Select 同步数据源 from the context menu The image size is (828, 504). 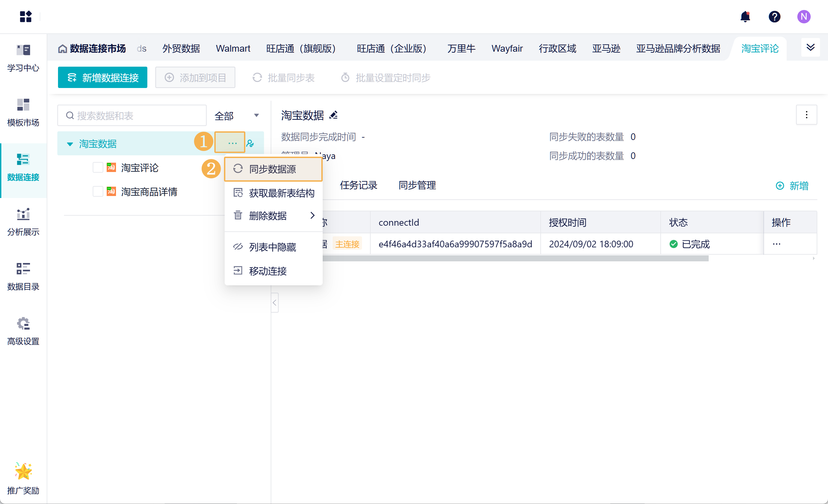pos(273,169)
